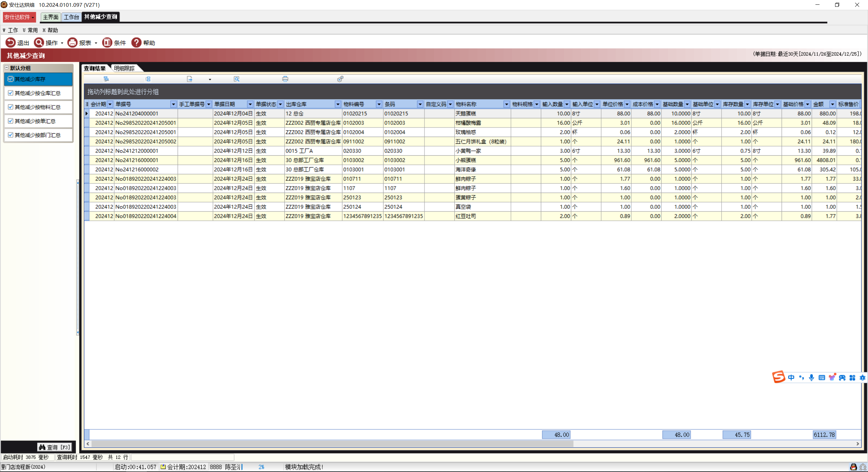Click the expand-all tree icon in grid toolbar
The width and height of the screenshot is (868, 472).
tap(106, 79)
